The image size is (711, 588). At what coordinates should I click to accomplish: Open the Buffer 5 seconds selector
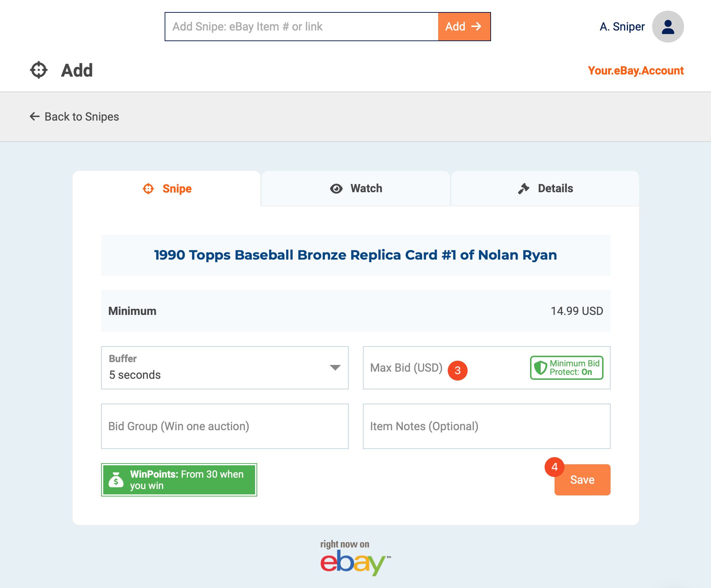pyautogui.click(x=225, y=368)
